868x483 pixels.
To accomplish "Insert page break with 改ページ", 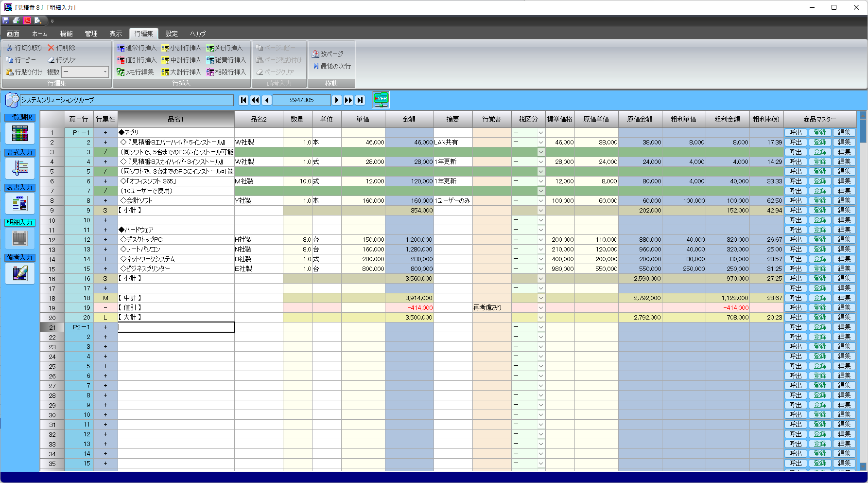I will pos(328,54).
